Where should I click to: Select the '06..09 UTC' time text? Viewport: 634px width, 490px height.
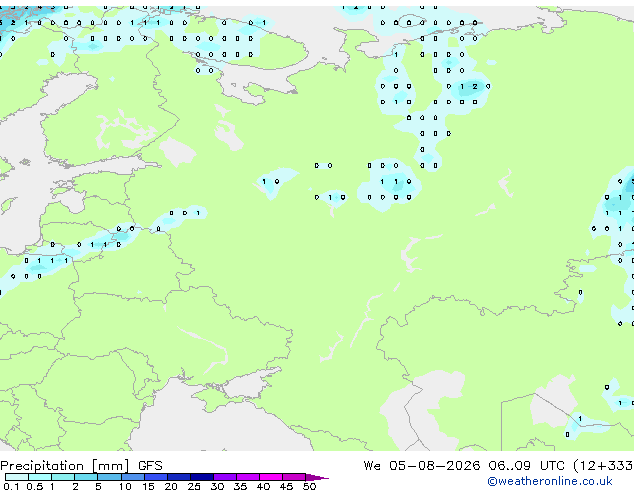(526, 466)
